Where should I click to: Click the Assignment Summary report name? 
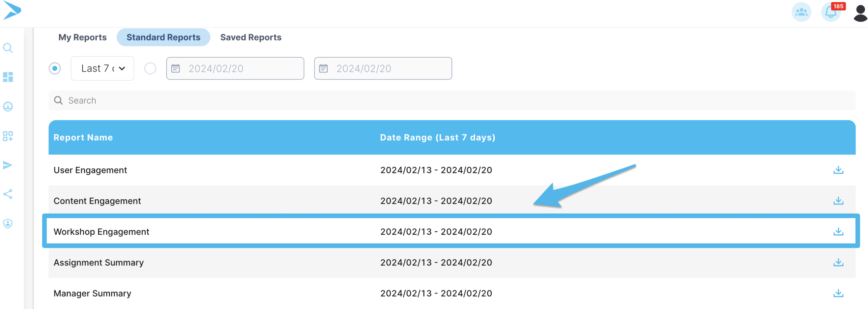98,263
